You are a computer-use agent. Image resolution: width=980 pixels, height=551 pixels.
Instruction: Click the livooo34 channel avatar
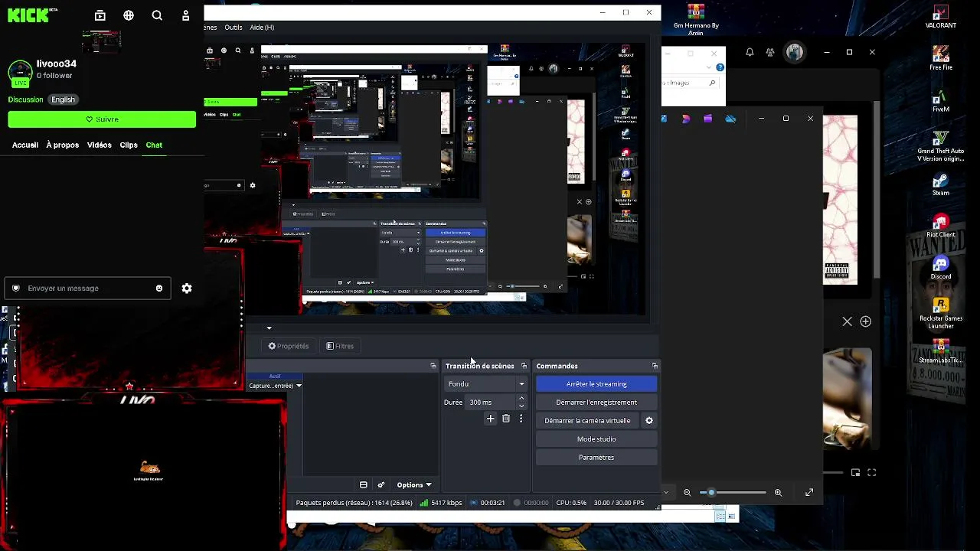20,72
